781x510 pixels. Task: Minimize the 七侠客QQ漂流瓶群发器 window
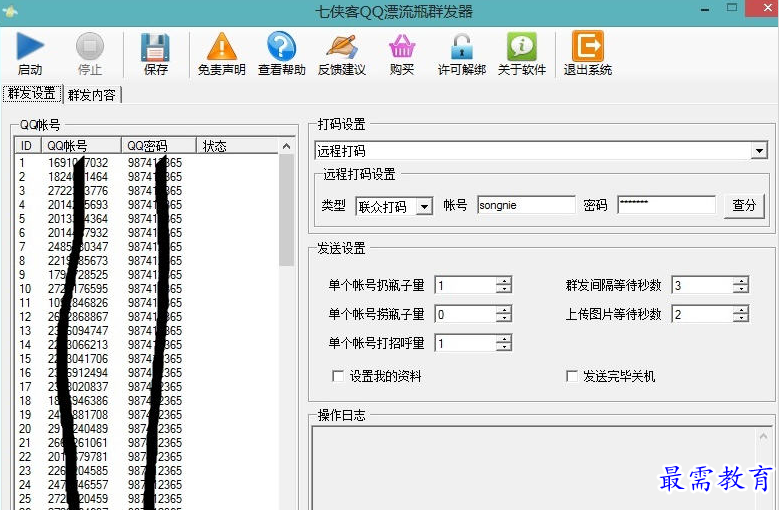coord(704,9)
